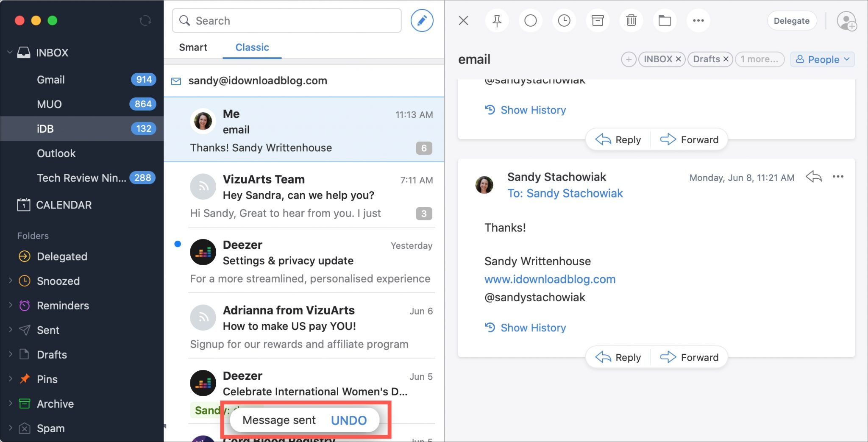Open Show History for Sandy's message
The image size is (868, 442).
pyautogui.click(x=533, y=327)
